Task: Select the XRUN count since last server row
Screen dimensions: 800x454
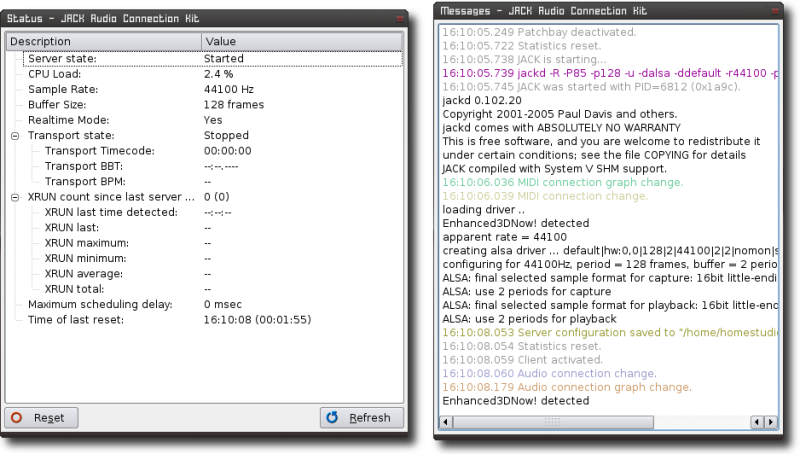Action: (213, 197)
